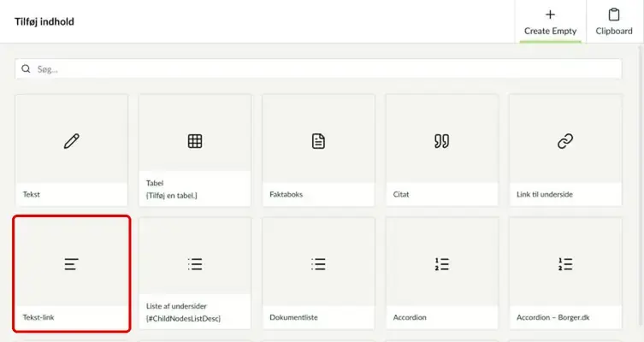Click the Tekst-link card label

[x=38, y=317]
